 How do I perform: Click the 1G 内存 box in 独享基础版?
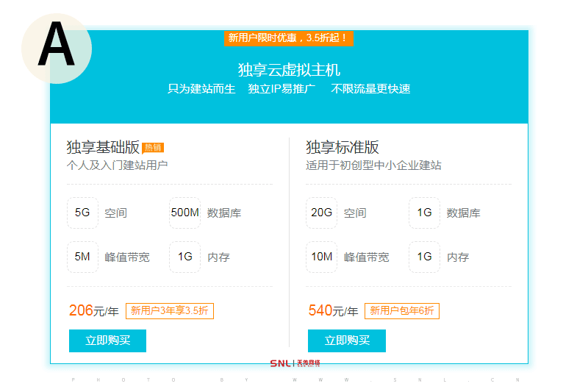184,257
